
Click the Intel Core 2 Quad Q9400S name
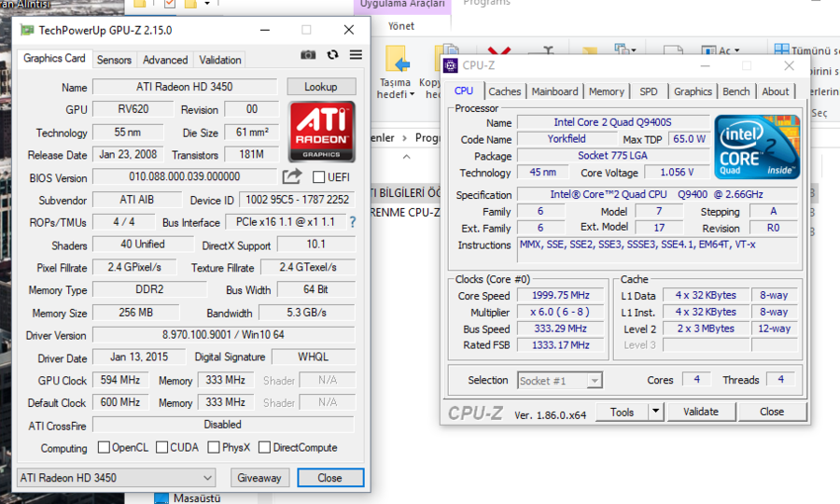click(x=613, y=122)
